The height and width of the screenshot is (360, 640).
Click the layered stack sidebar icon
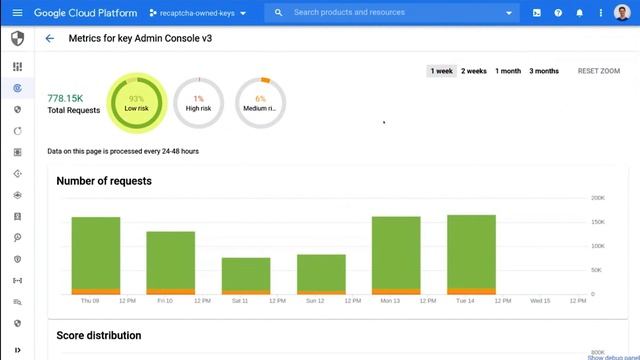(x=17, y=195)
